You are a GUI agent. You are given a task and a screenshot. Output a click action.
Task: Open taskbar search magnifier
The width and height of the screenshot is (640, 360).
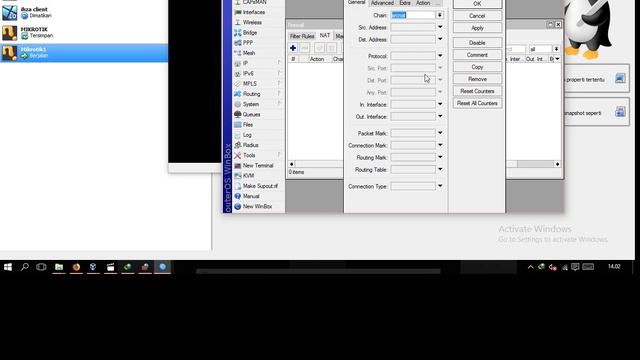pyautogui.click(x=25, y=267)
